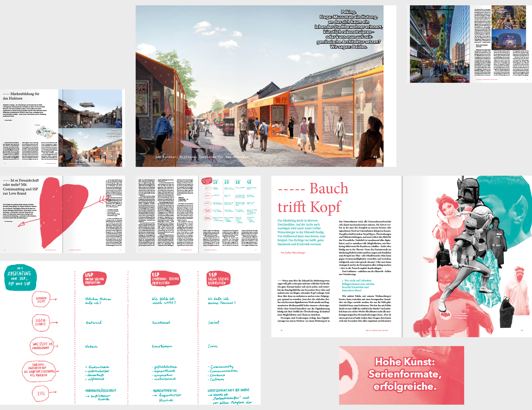Click 'Ist es Freundschaft oder mehr?' headline
532x410 pixels.
click(21, 187)
